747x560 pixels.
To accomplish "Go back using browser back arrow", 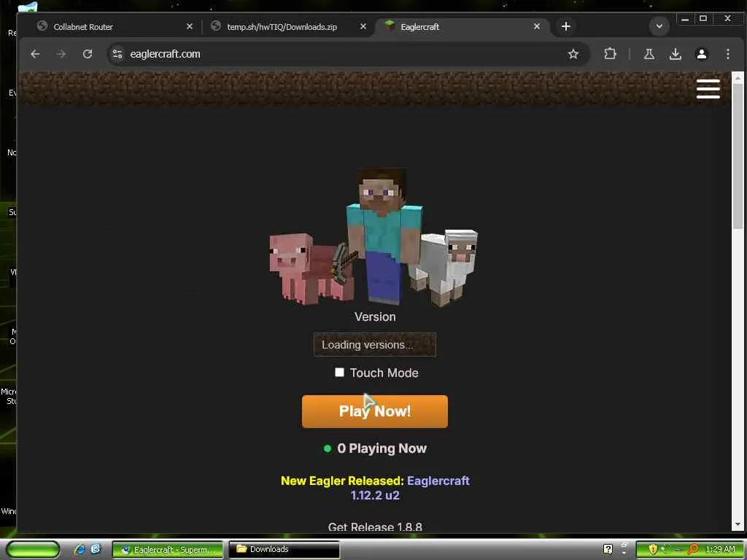I will click(x=35, y=54).
